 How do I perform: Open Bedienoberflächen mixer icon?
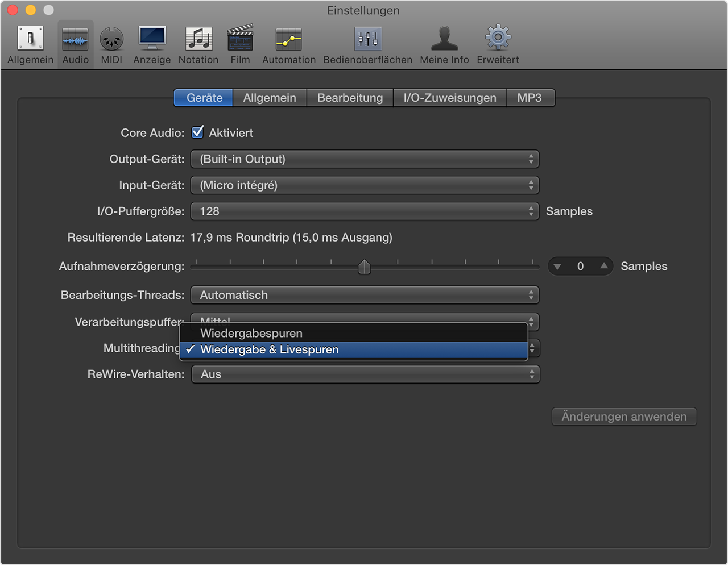pyautogui.click(x=368, y=39)
